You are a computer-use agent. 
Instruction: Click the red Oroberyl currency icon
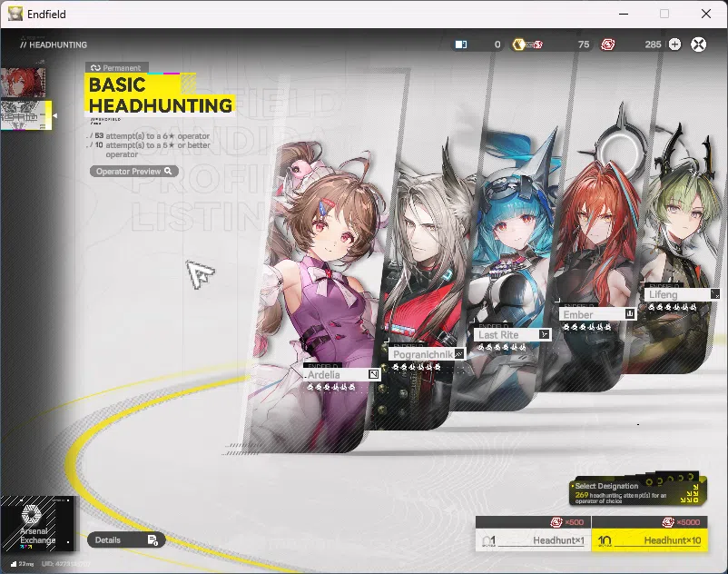click(608, 45)
